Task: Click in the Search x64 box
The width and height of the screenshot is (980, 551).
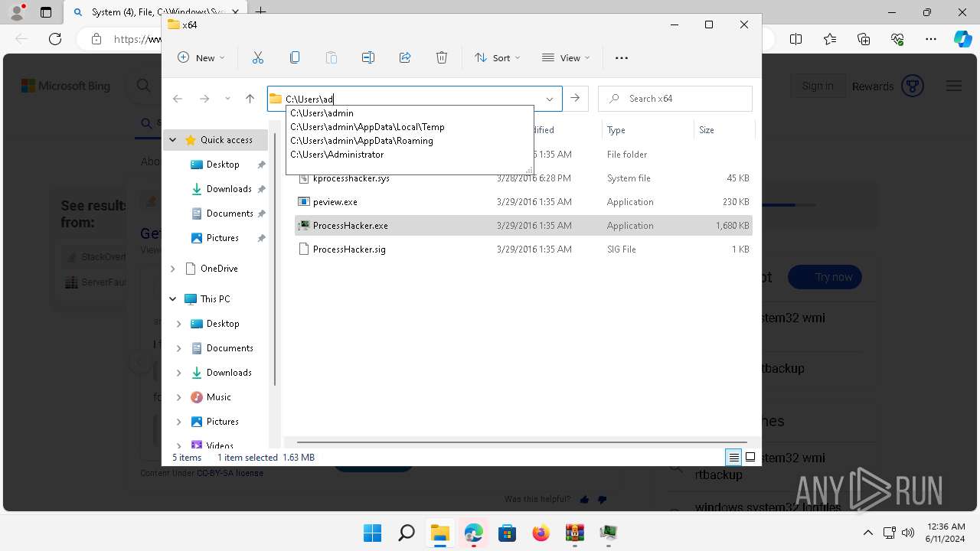Action: coord(675,99)
